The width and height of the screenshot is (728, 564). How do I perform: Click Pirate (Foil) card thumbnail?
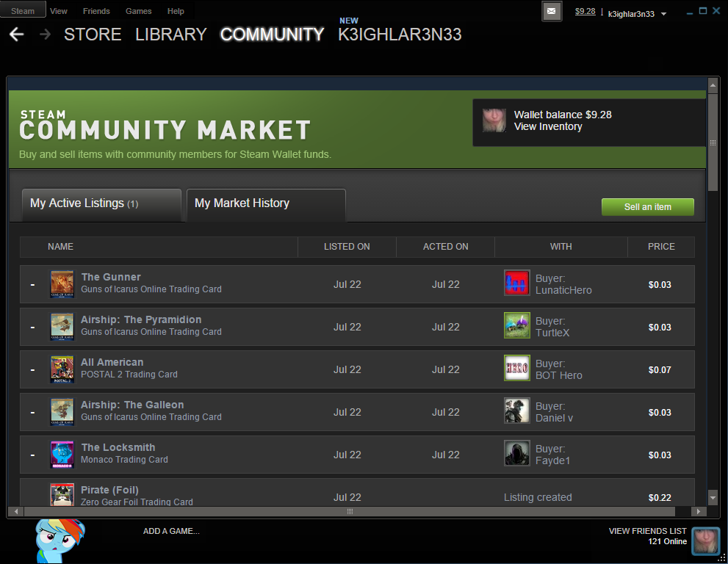tap(62, 495)
